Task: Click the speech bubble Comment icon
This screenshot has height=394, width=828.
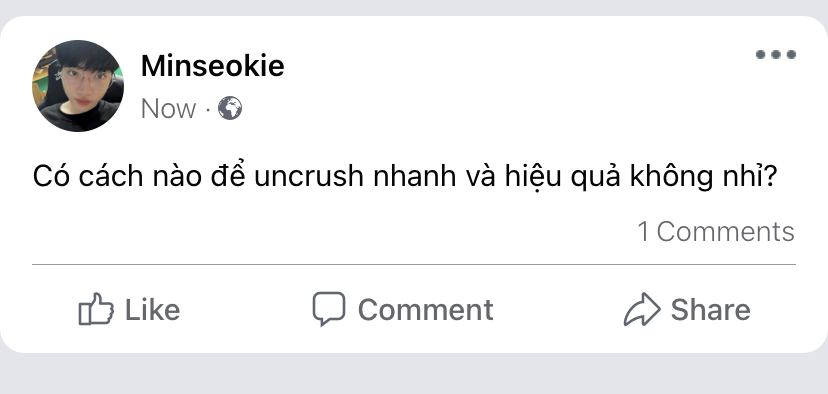Action: (328, 309)
